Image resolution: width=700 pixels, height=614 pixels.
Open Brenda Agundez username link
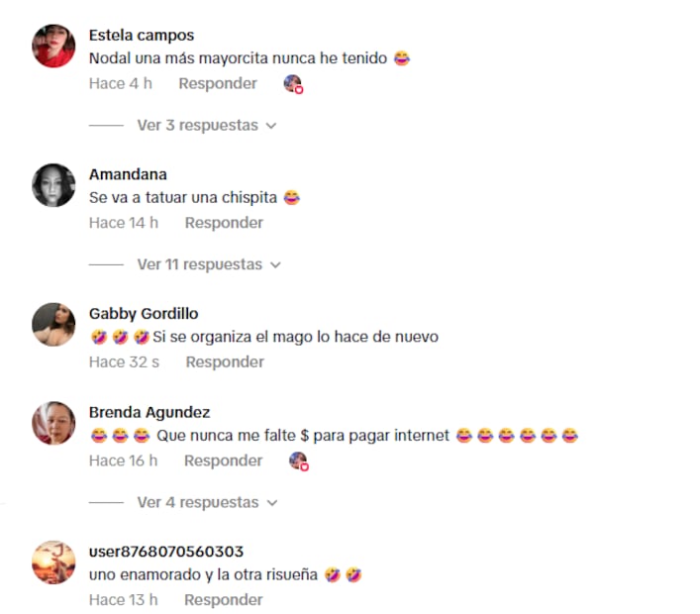pyautogui.click(x=150, y=413)
